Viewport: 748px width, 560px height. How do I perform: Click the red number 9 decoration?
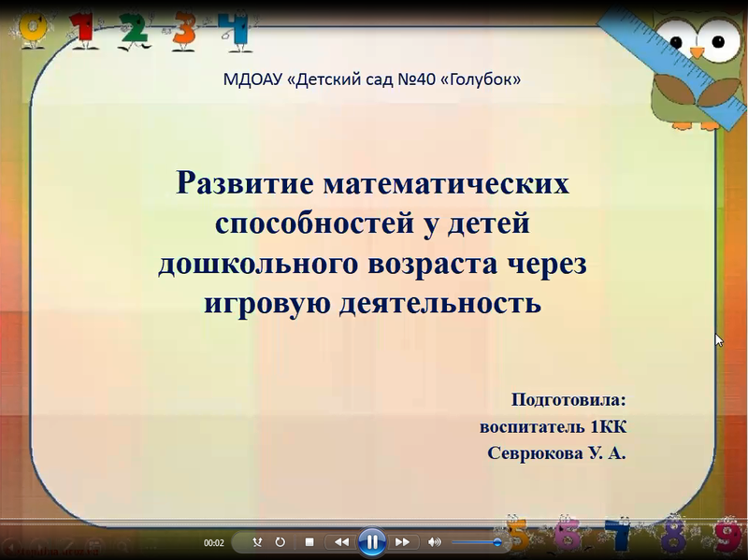click(726, 538)
